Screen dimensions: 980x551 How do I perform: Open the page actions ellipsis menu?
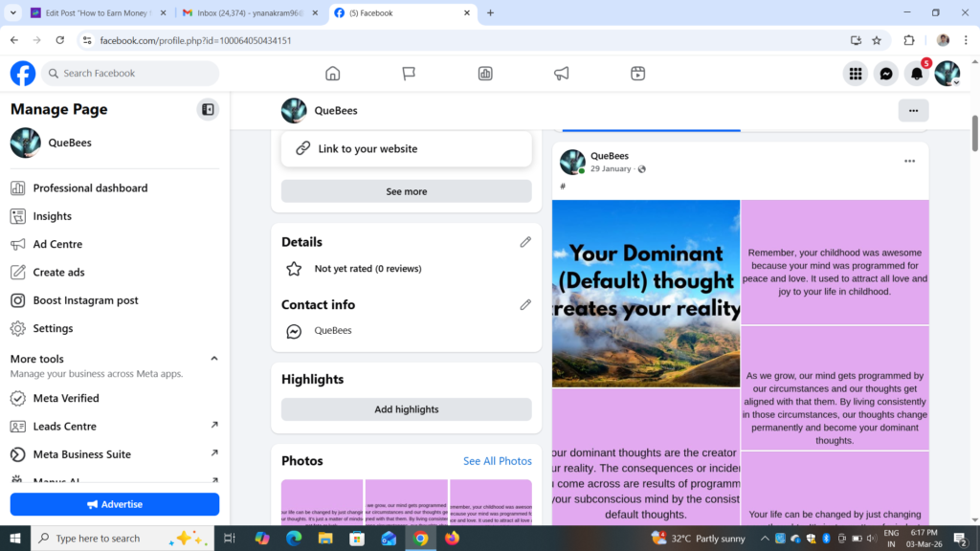(x=913, y=110)
